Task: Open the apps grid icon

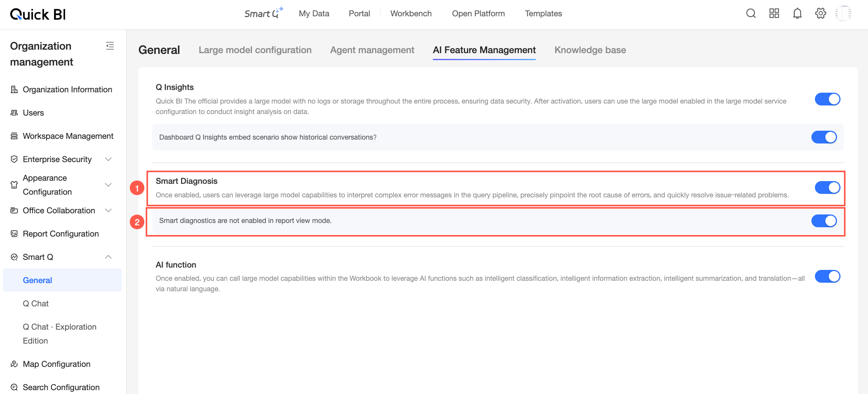Action: (x=774, y=14)
